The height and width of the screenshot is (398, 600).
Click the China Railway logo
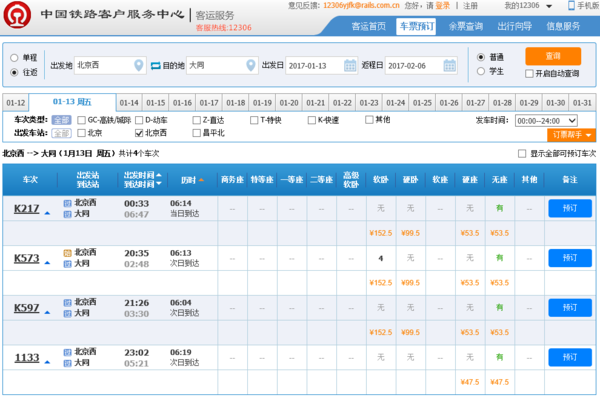(x=17, y=15)
